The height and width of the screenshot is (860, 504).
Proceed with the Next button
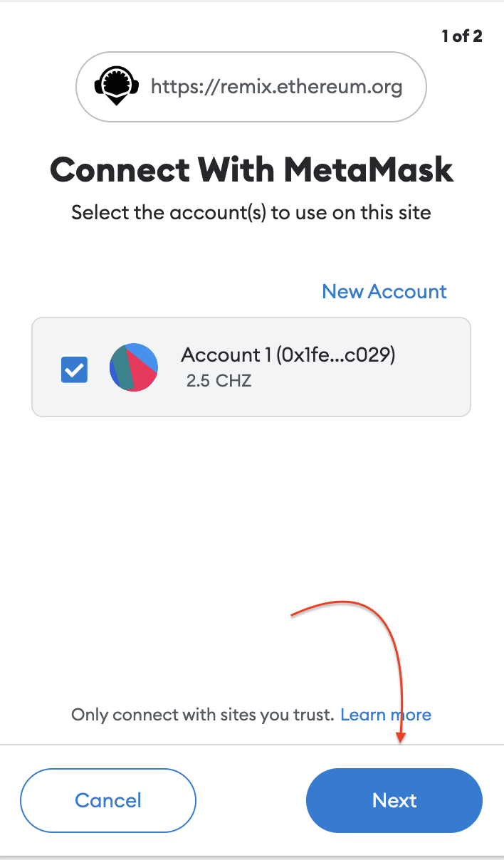pos(394,800)
